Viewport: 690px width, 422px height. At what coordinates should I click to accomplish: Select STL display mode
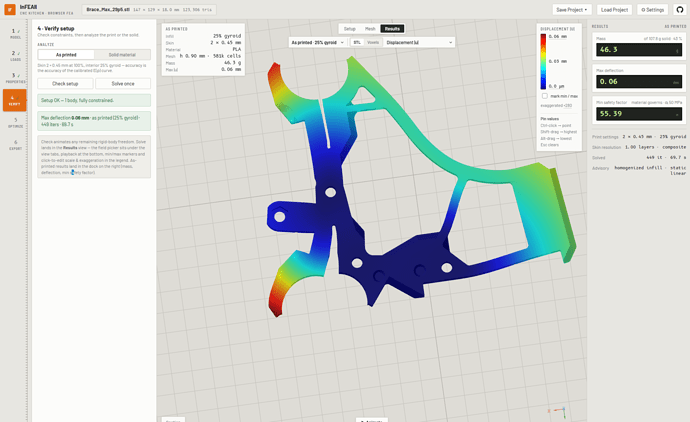pyautogui.click(x=357, y=42)
